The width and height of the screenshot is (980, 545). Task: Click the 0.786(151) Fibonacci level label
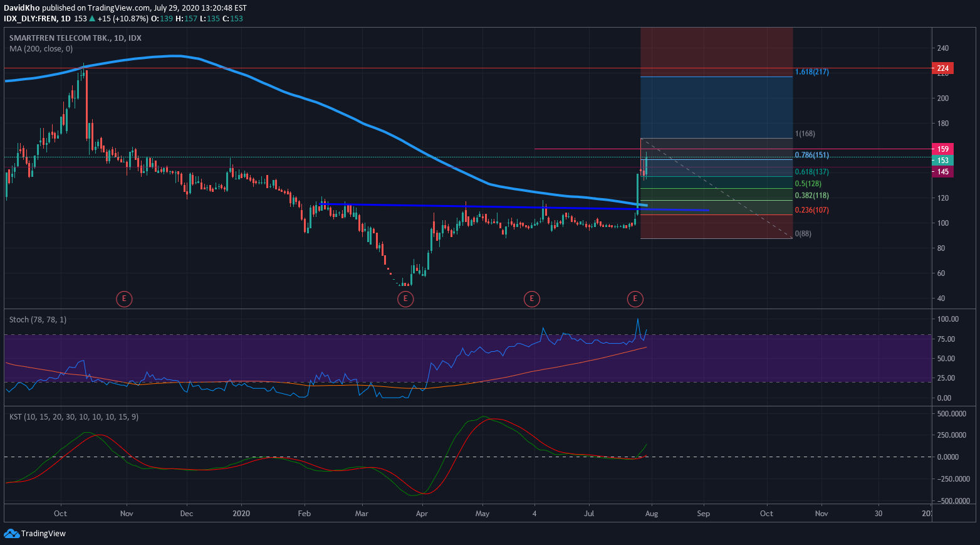coord(811,155)
